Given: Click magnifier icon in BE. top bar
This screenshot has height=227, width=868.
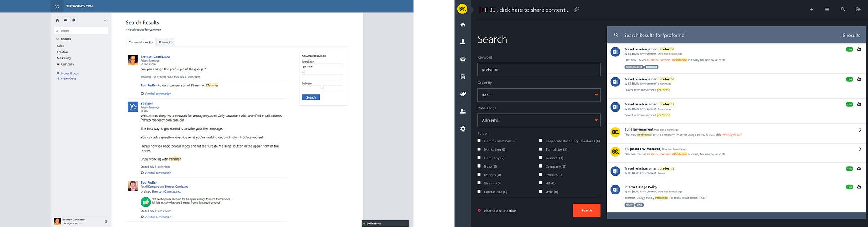Looking at the screenshot, I should point(842,9).
